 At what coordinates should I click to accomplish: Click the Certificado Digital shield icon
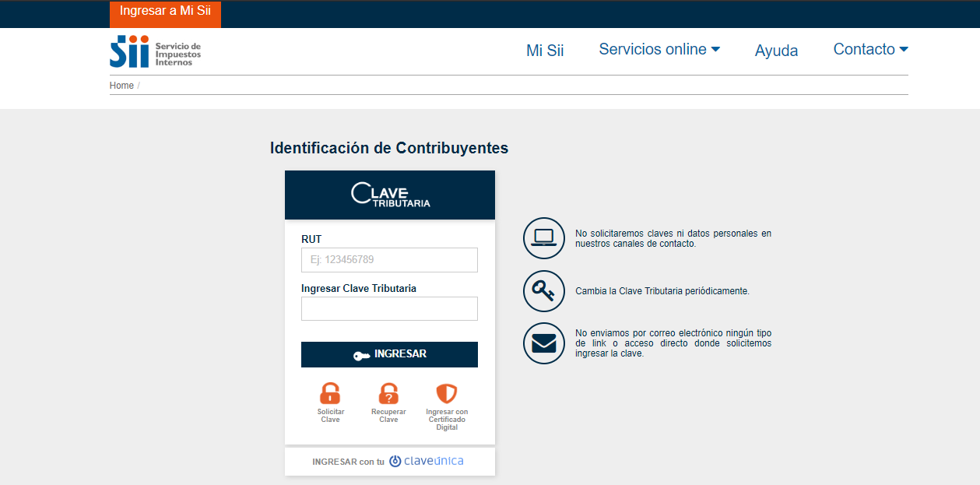(447, 393)
